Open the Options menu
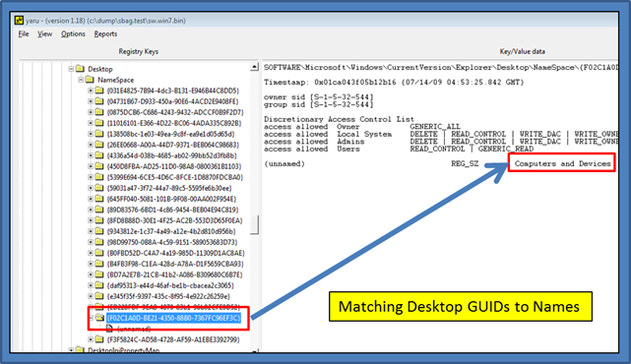 [73, 33]
